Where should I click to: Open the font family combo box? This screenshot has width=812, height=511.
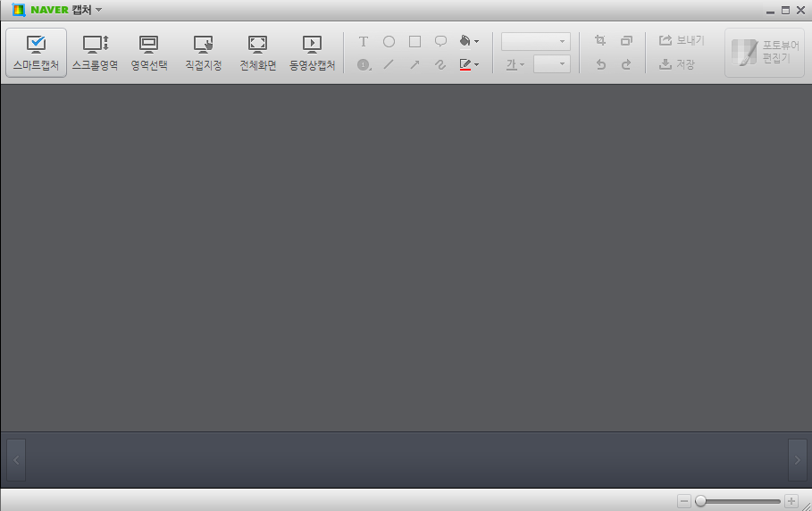[x=535, y=41]
